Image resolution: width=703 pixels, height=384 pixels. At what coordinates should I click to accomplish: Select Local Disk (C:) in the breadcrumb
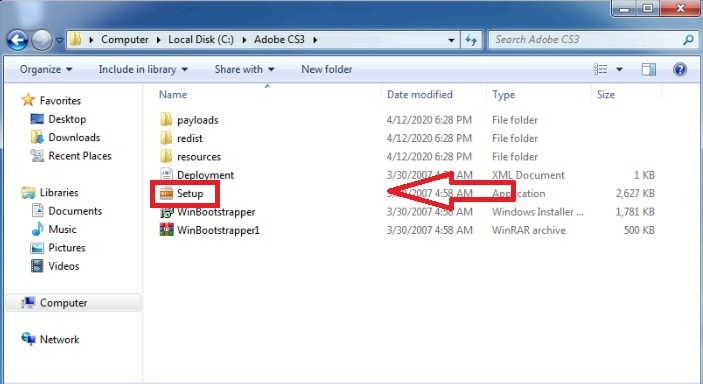(x=201, y=39)
